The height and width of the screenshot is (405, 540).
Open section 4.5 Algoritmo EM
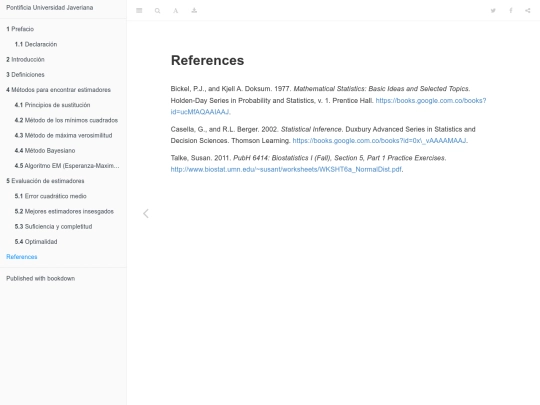coord(67,166)
